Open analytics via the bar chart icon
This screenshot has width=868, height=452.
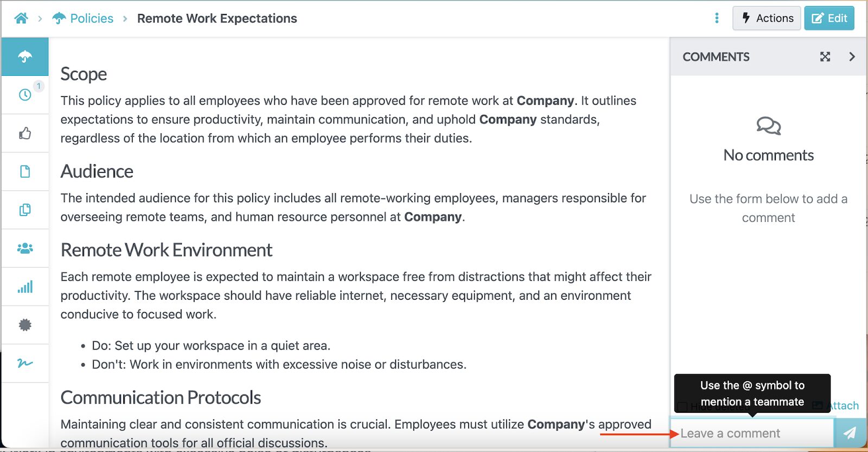tap(25, 287)
